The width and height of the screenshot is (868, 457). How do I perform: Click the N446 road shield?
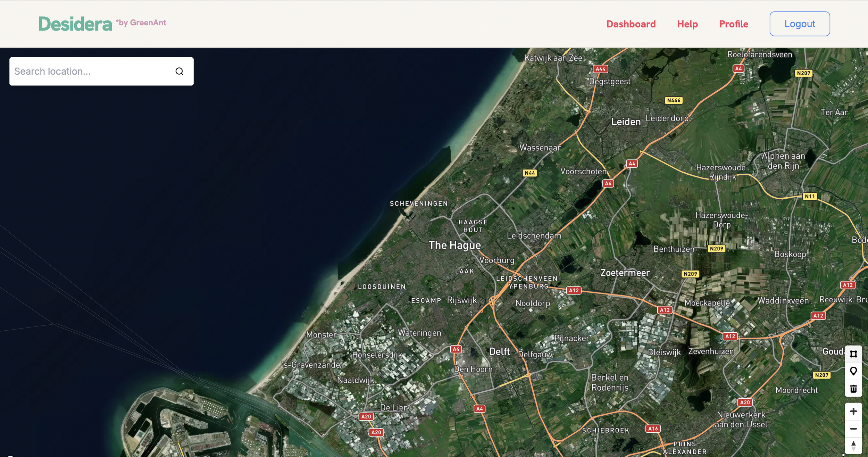674,100
